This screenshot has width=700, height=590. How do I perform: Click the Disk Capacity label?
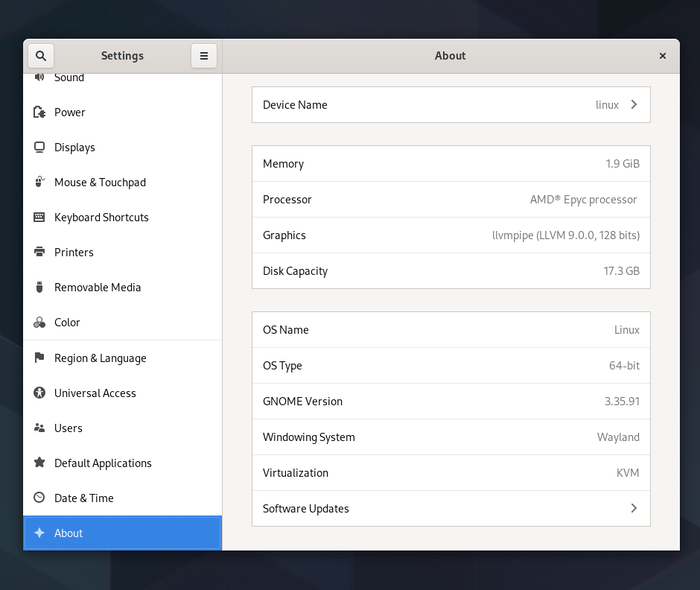pyautogui.click(x=295, y=271)
